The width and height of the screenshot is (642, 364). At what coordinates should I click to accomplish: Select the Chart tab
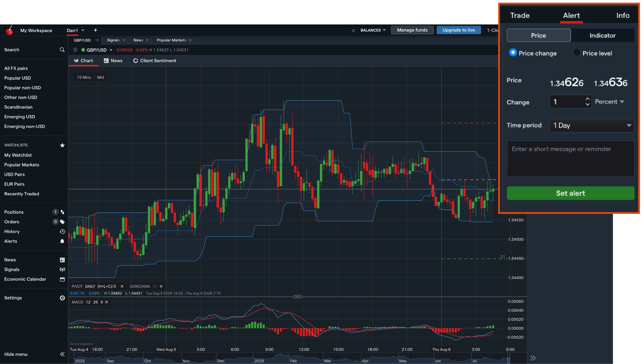click(83, 61)
